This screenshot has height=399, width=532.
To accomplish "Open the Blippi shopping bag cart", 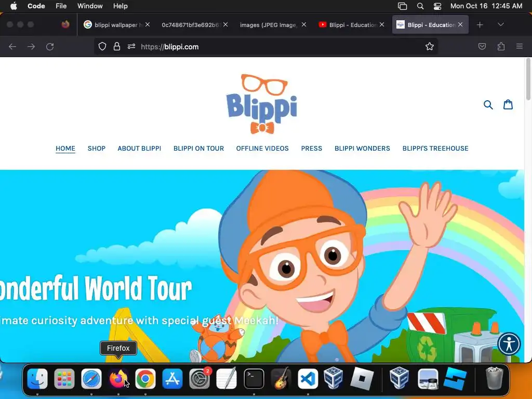I will (508, 104).
